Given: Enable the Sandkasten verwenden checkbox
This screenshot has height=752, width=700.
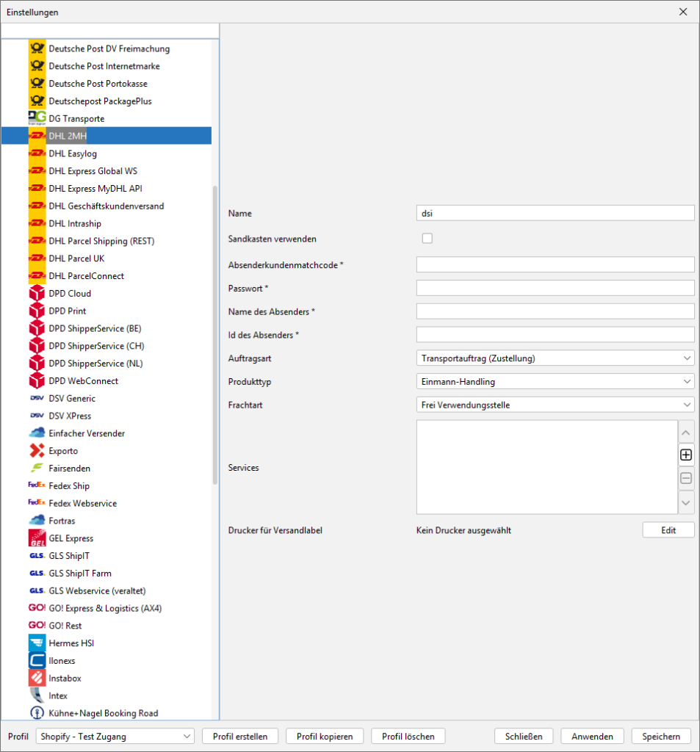Looking at the screenshot, I should [x=427, y=238].
